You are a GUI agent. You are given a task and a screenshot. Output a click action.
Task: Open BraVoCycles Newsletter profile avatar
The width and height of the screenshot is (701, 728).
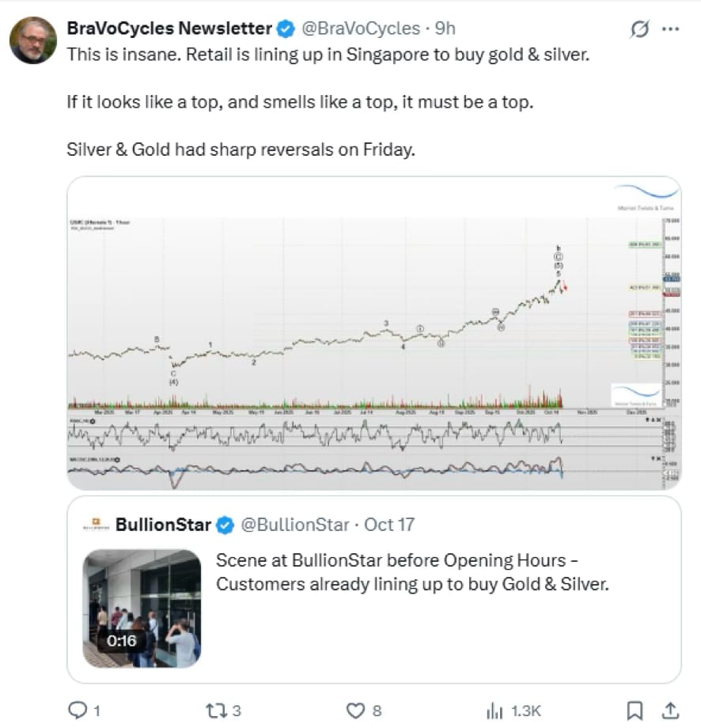point(33,40)
